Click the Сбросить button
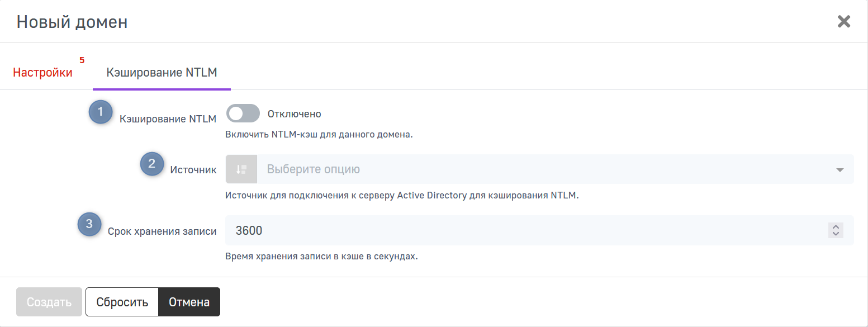Image resolution: width=868 pixels, height=327 pixels. click(122, 302)
